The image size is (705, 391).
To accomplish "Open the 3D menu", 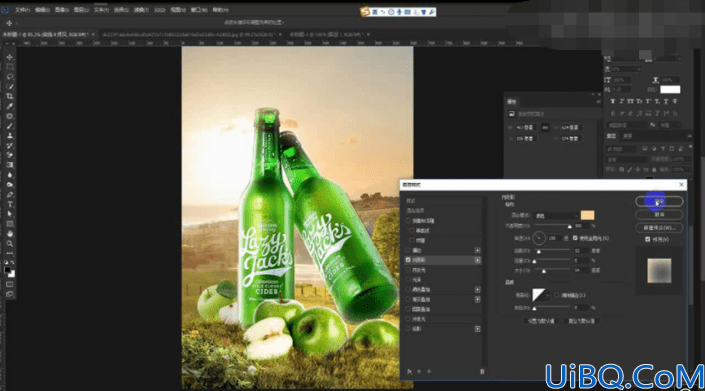I will 160,9.
